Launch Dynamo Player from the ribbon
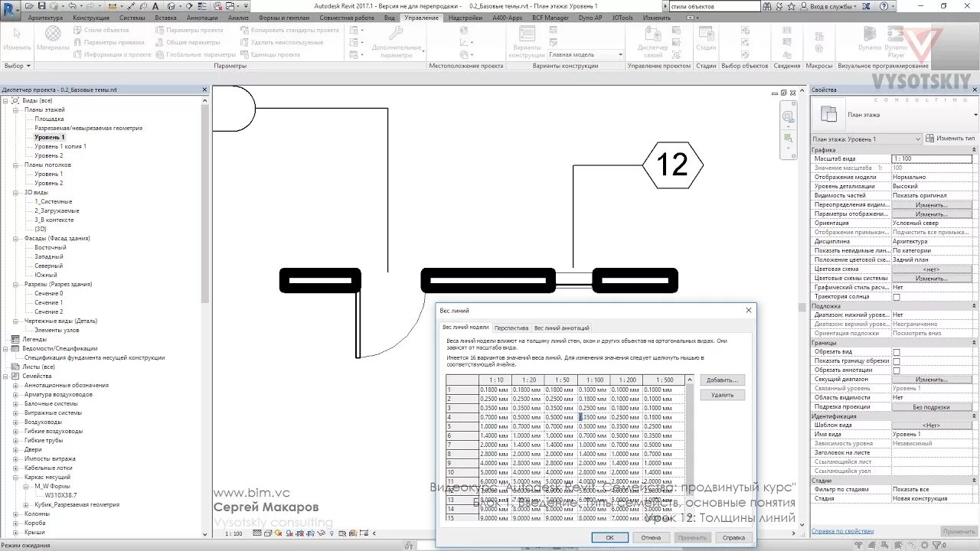The height and width of the screenshot is (551, 980). pyautogui.click(x=896, y=33)
